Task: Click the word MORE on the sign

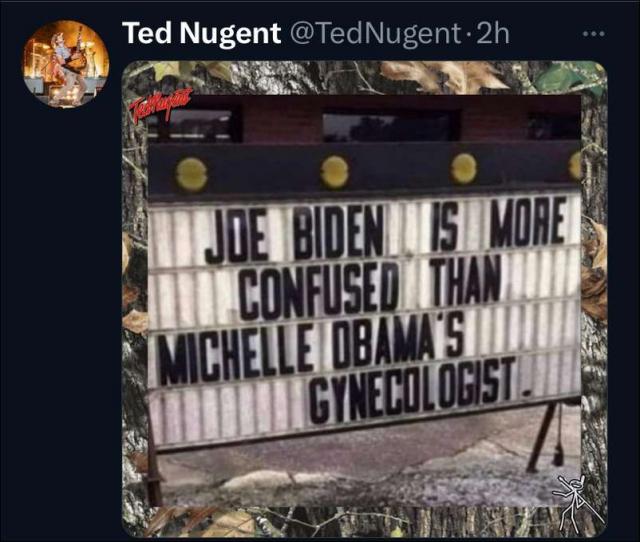Action: (529, 222)
